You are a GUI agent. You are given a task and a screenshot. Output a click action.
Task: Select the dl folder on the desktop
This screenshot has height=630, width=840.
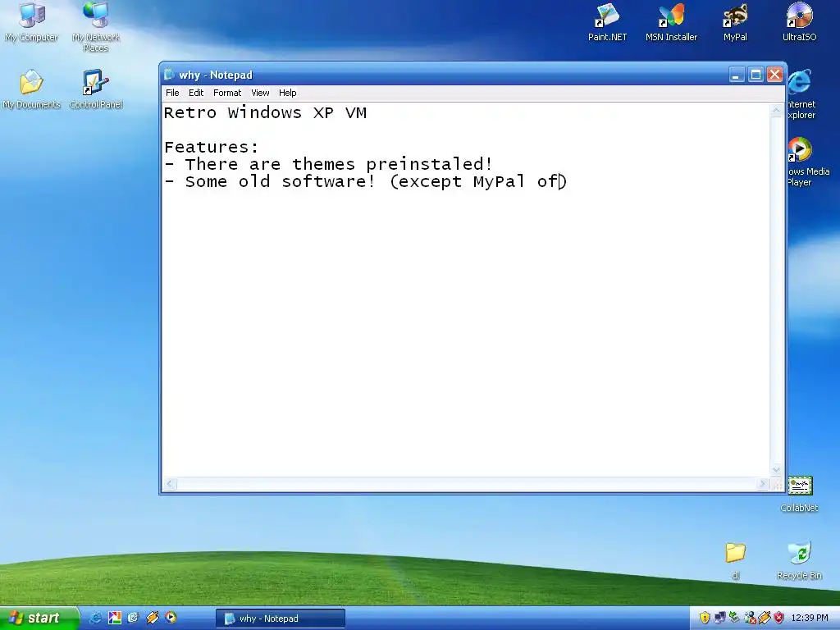(735, 560)
